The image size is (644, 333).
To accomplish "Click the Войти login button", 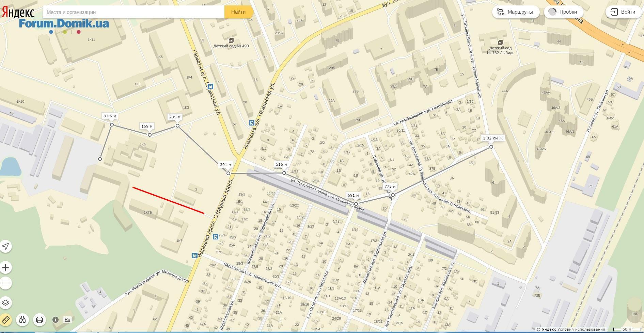I will click(623, 12).
